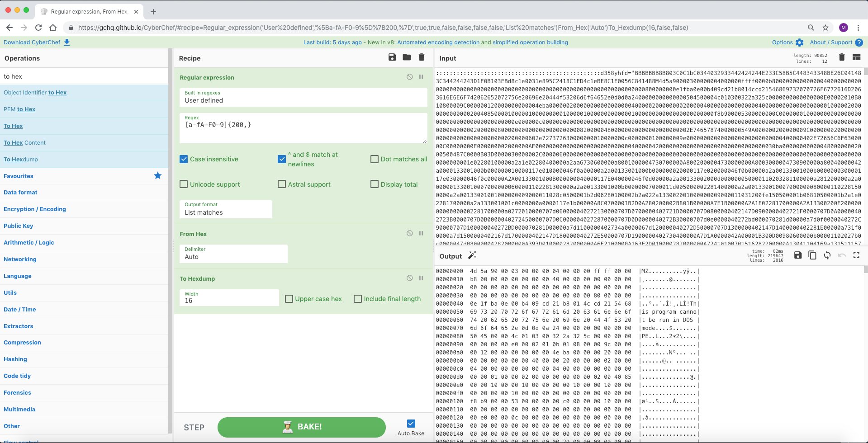
Task: Disable the To Hexdump operation
Action: click(x=409, y=278)
